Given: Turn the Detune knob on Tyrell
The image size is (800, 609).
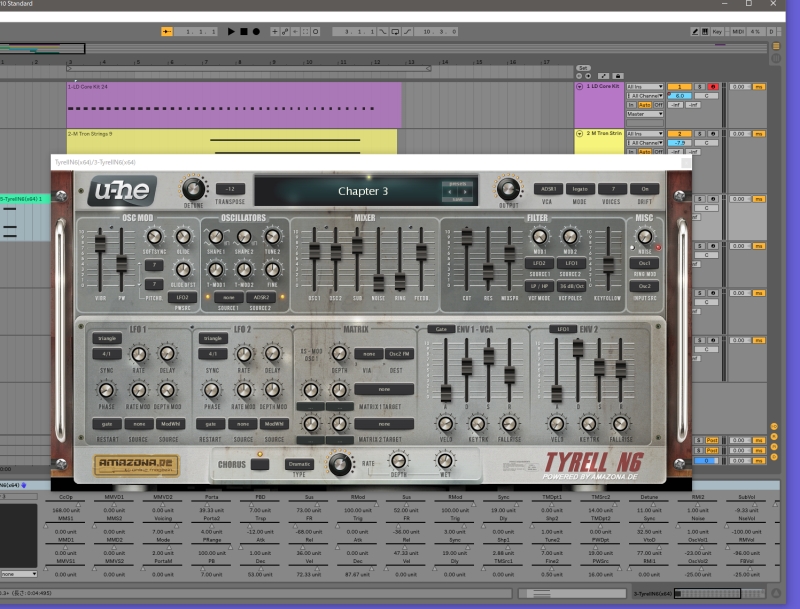Looking at the screenshot, I should [x=192, y=188].
